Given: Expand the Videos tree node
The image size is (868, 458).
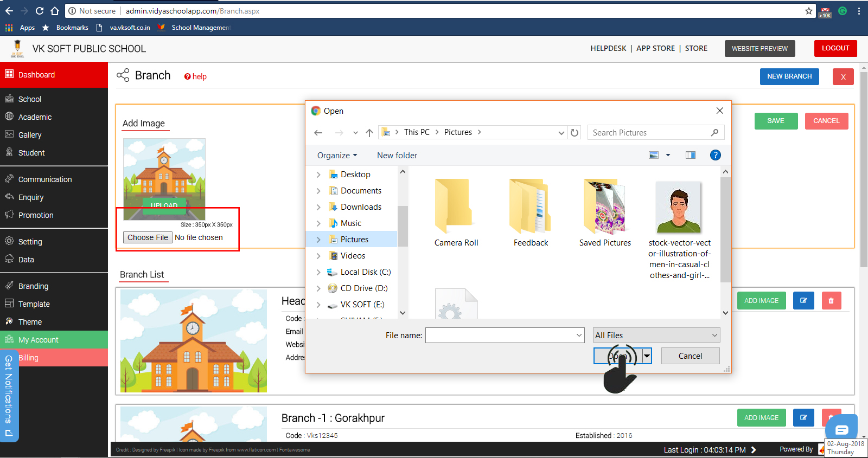Looking at the screenshot, I should click(318, 256).
